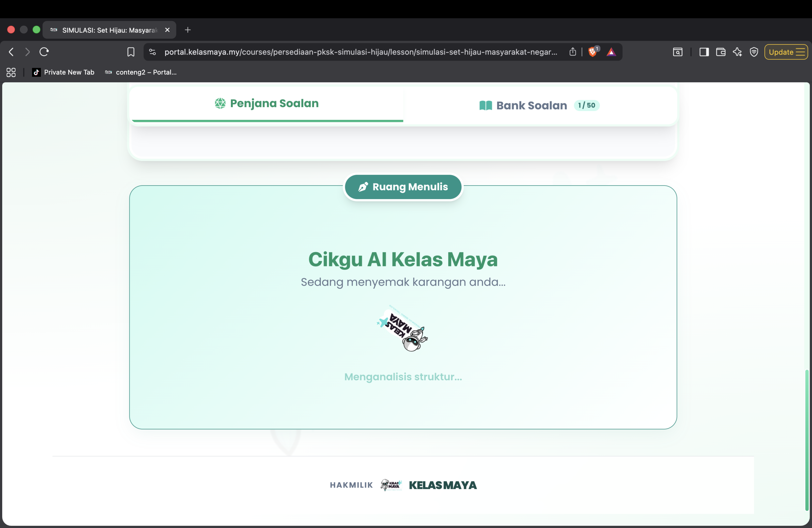Open Brave VPN shield icon
Viewport: 812px width, 528px height.
(x=754, y=52)
